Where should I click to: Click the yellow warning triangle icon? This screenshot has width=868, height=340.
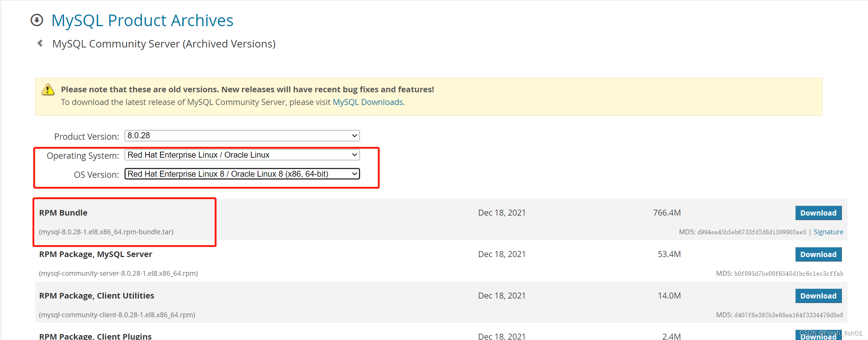tap(48, 90)
